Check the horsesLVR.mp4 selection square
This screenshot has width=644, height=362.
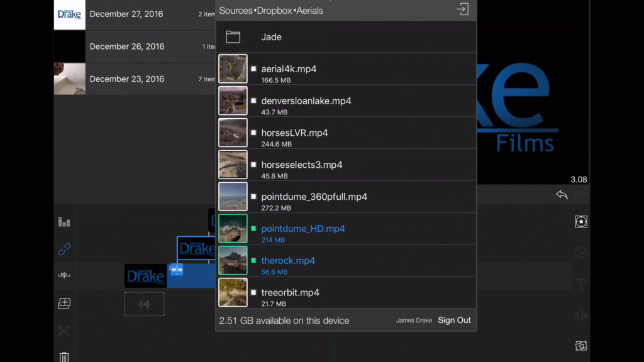(253, 133)
